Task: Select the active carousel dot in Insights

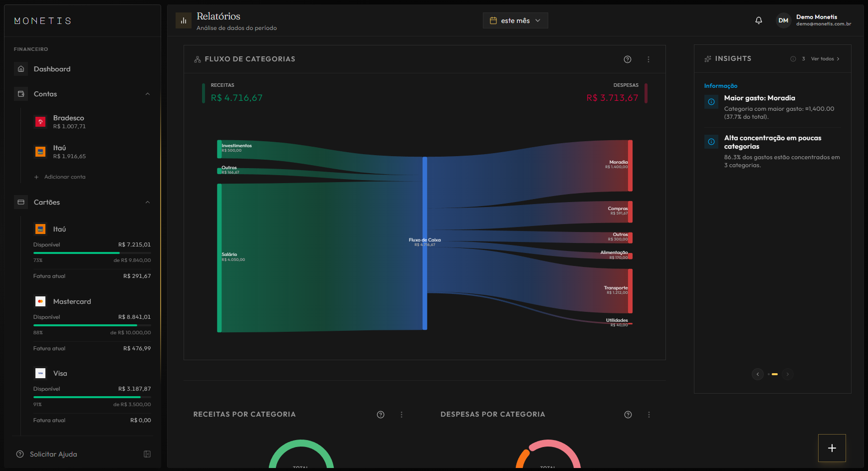Action: pos(775,374)
